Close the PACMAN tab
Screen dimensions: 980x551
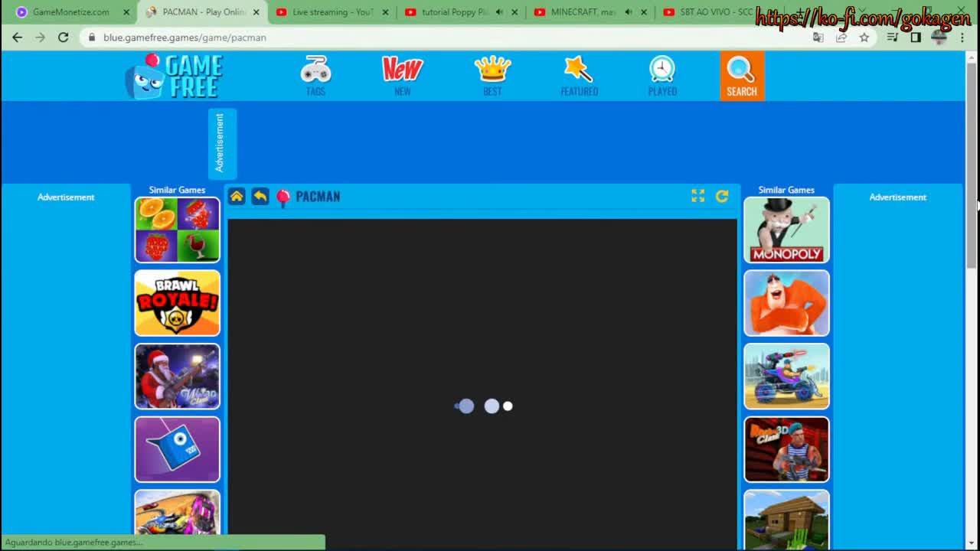point(256,12)
